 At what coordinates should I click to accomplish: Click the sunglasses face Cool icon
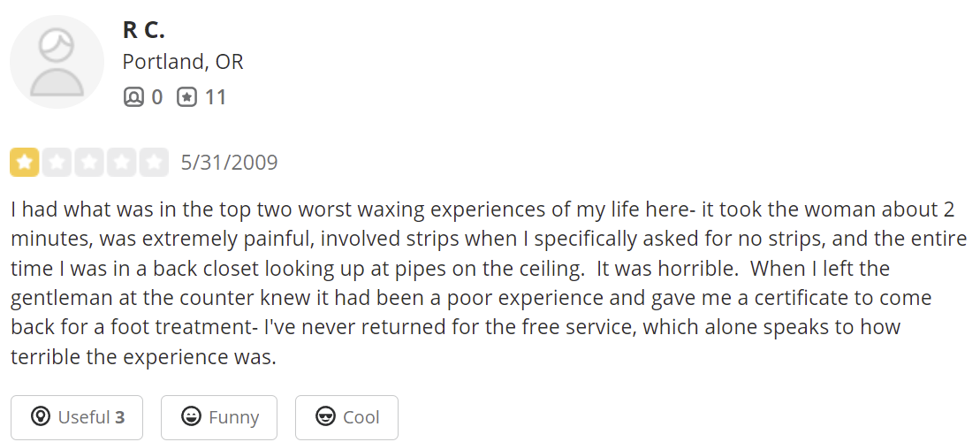coord(325,417)
